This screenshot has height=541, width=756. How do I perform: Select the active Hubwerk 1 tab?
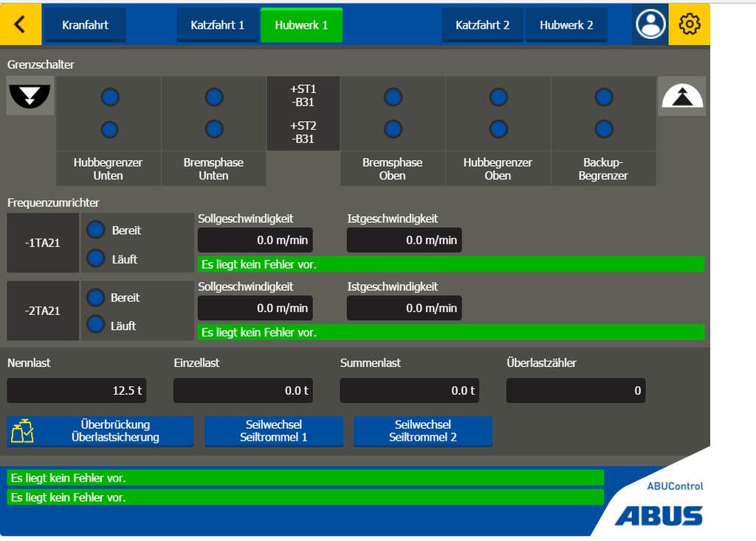click(x=301, y=25)
